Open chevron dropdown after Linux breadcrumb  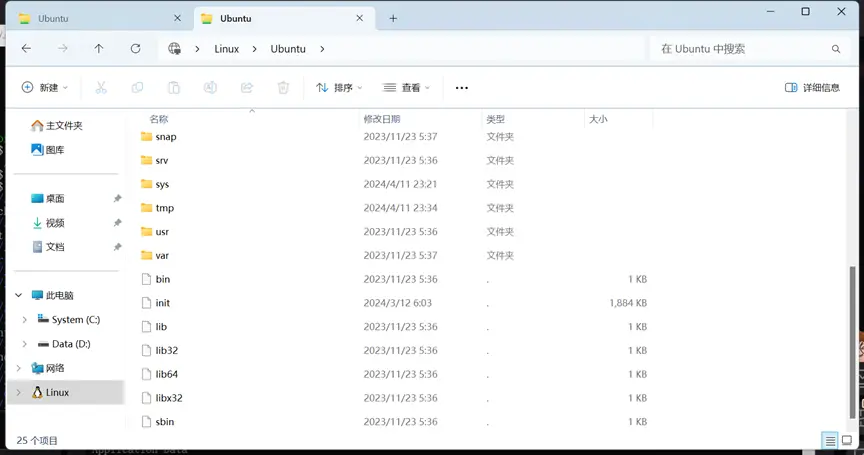254,49
